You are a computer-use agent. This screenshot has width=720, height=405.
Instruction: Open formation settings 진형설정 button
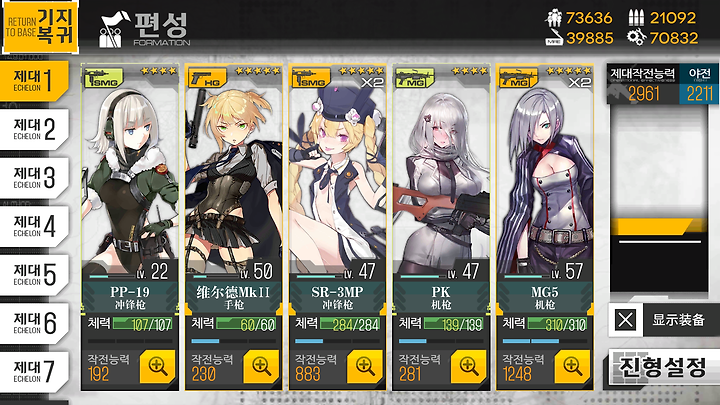(x=663, y=366)
